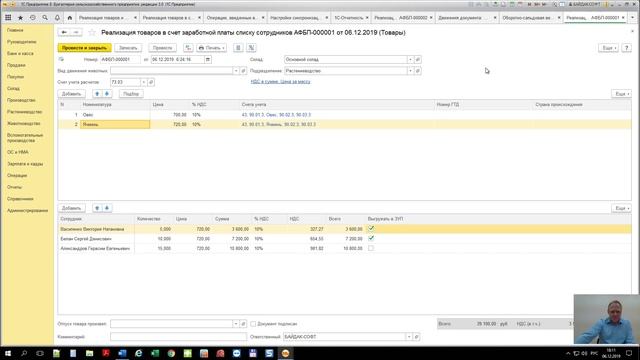
Task: Open Favorites star in top panel
Action: click(x=20, y=18)
